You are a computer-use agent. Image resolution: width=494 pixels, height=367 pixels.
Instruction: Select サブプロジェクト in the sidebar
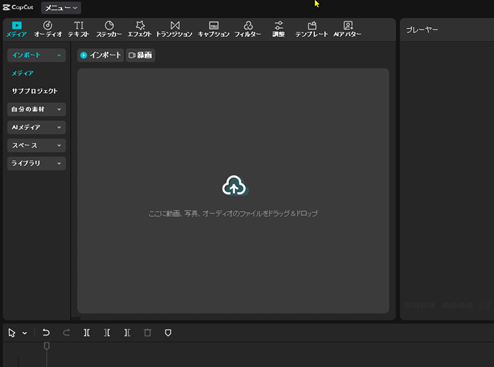pyautogui.click(x=35, y=91)
